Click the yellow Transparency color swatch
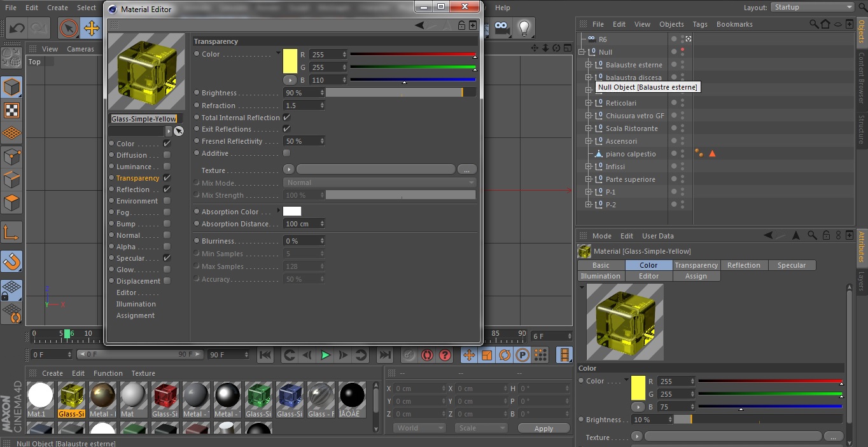The height and width of the screenshot is (447, 868). pos(290,61)
